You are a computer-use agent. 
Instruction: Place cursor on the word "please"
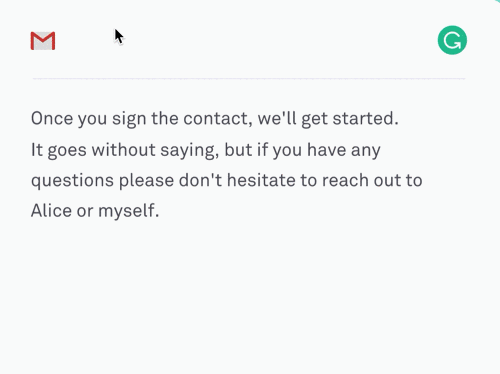[146, 181]
